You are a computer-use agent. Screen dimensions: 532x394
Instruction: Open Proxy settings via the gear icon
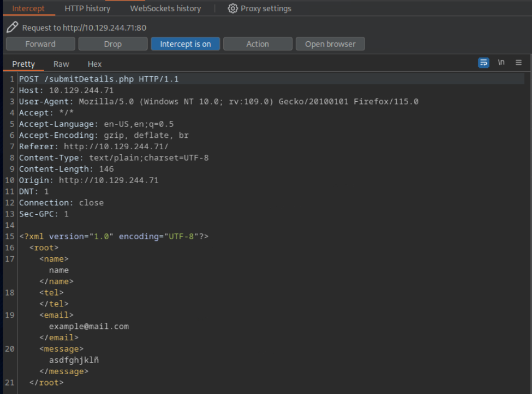tap(232, 8)
